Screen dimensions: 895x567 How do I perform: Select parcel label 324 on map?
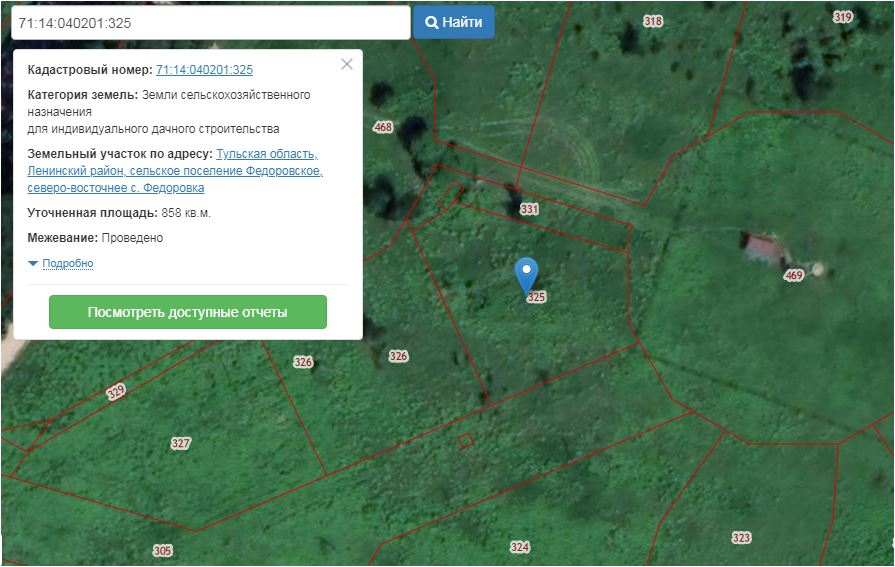519,547
